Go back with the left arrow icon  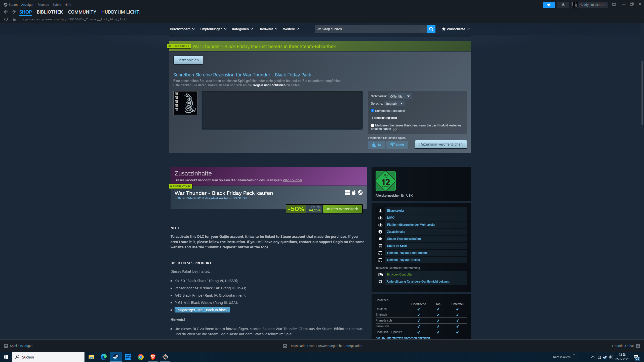coord(6,12)
